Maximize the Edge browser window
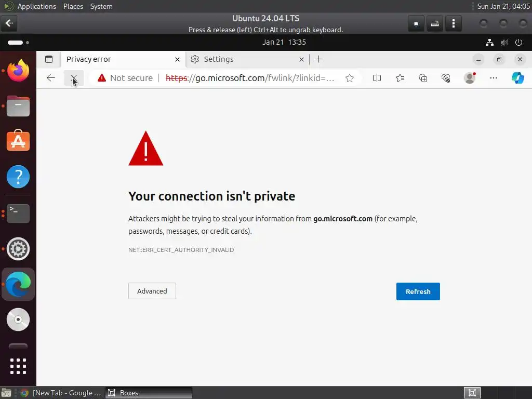Image resolution: width=532 pixels, height=399 pixels. tap(499, 59)
